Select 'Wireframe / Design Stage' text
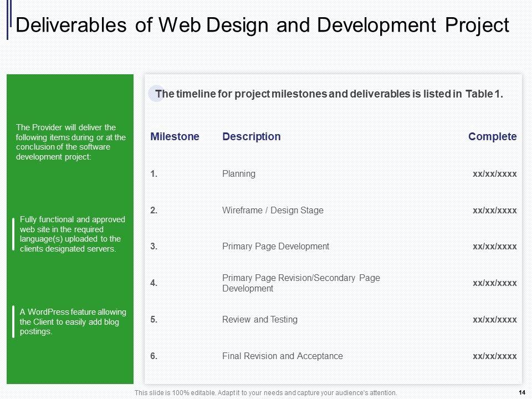This screenshot has height=399, width=532. pos(273,211)
